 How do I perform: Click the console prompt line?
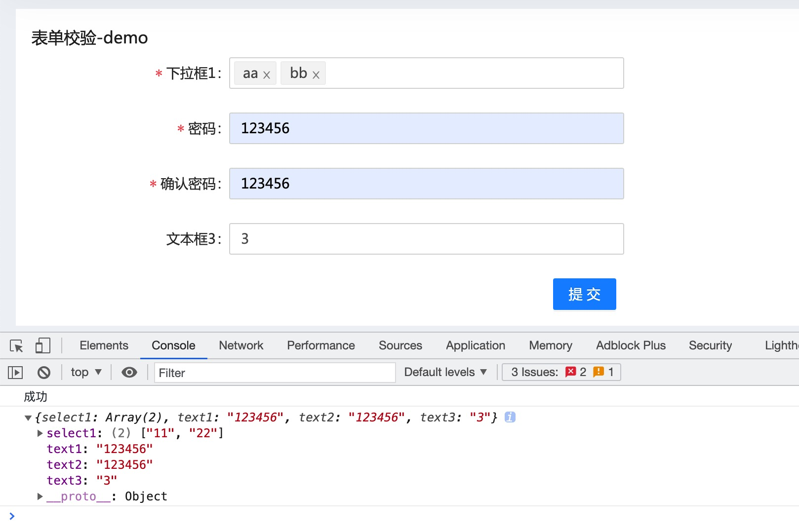point(399,516)
